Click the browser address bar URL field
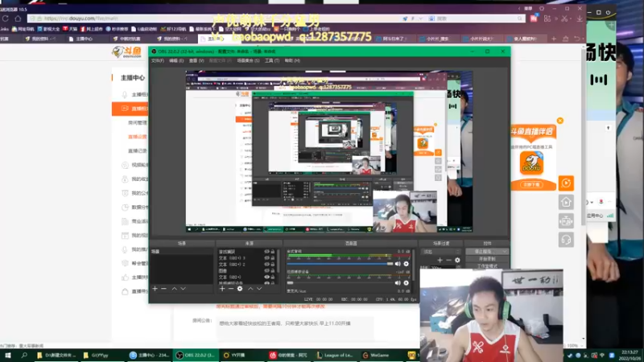Image resolution: width=644 pixels, height=362 pixels. click(x=213, y=19)
